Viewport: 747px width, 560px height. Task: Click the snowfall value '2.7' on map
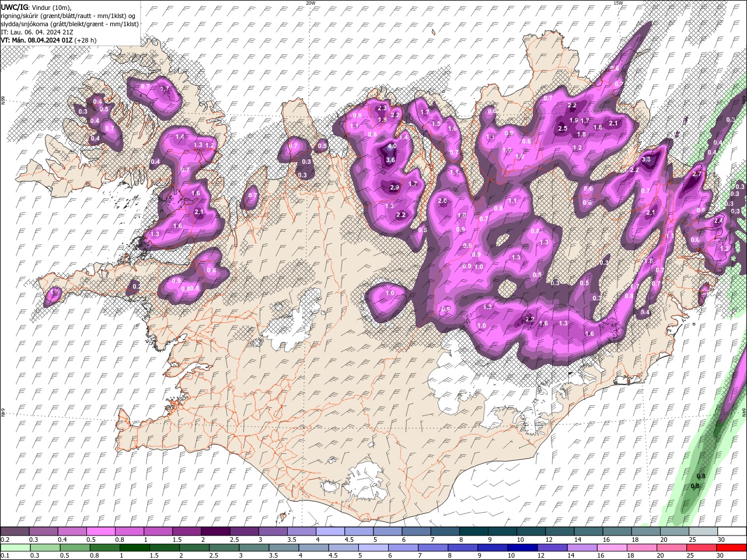696,174
